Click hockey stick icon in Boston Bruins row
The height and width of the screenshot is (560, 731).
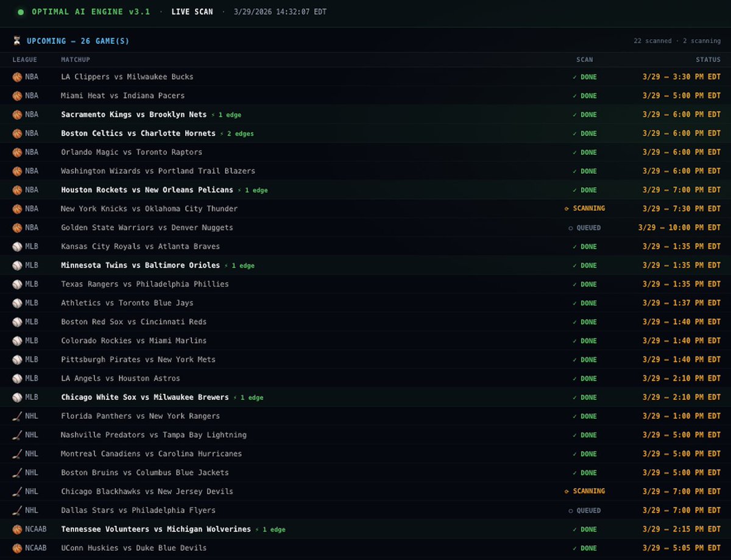click(17, 473)
